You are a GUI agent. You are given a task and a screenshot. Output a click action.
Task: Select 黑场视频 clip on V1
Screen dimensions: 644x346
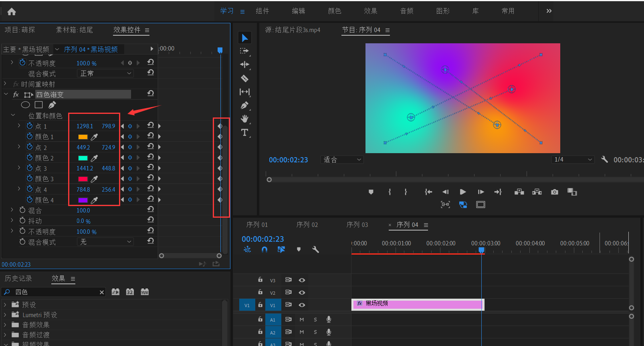[418, 304]
